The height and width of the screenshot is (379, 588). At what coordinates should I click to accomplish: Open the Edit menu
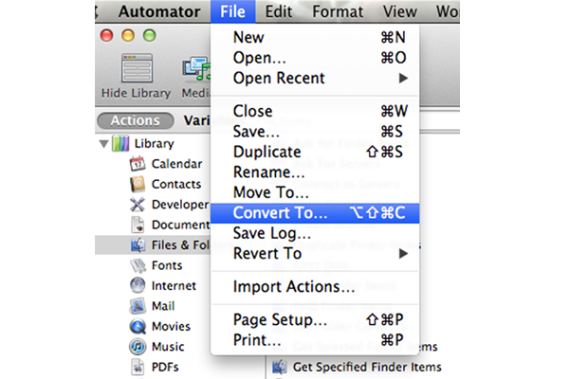tap(278, 12)
